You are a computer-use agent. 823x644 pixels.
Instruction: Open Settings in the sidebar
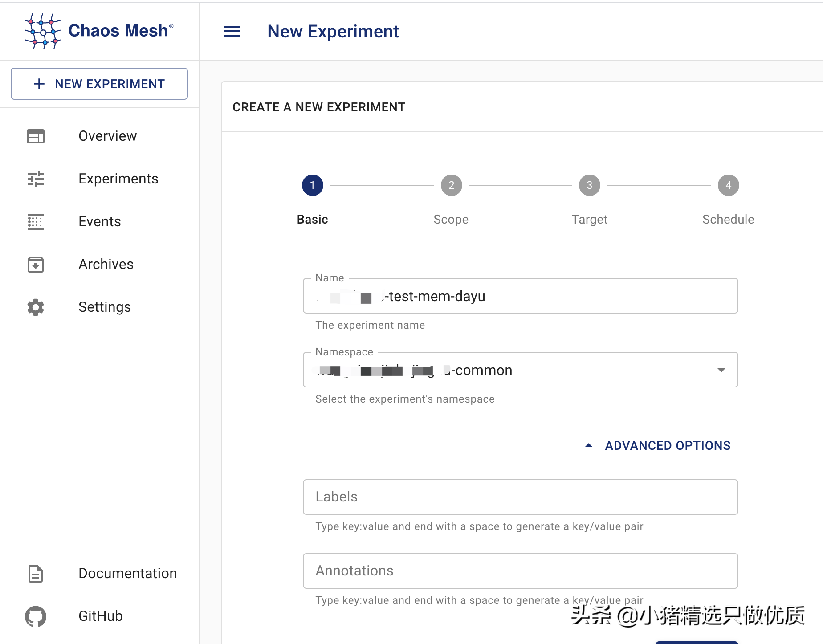pos(99,307)
